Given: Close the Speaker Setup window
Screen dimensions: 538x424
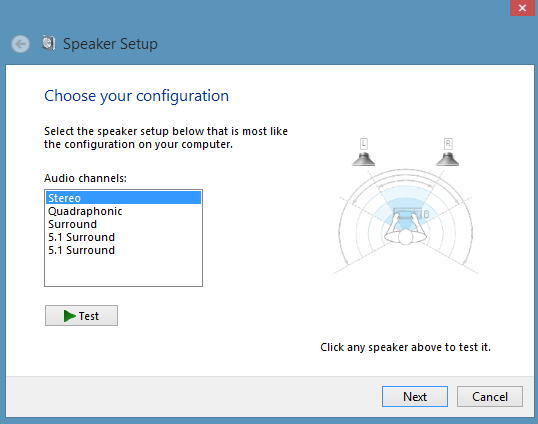Looking at the screenshot, I should pyautogui.click(x=522, y=8).
